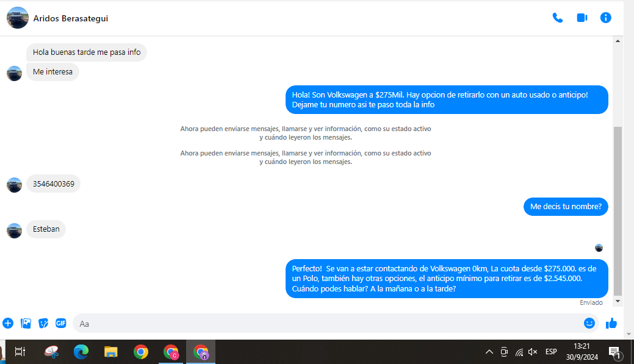Start a voice call with Aridos Berasategui
This screenshot has width=634, height=364.
pos(558,18)
